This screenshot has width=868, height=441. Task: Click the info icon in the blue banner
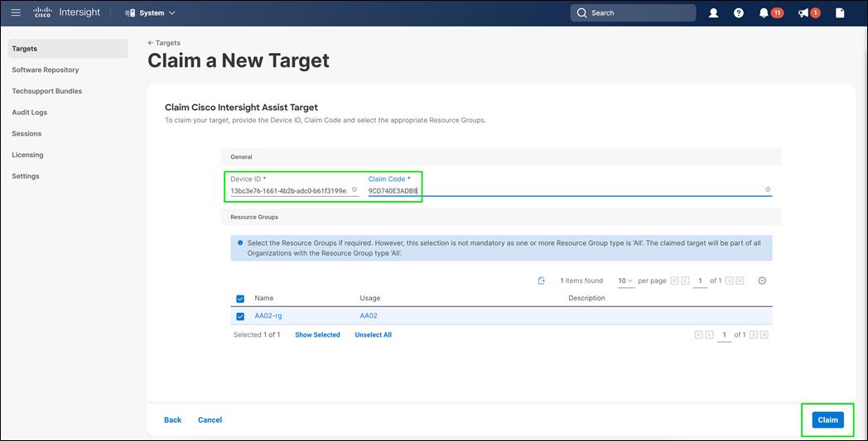(240, 243)
